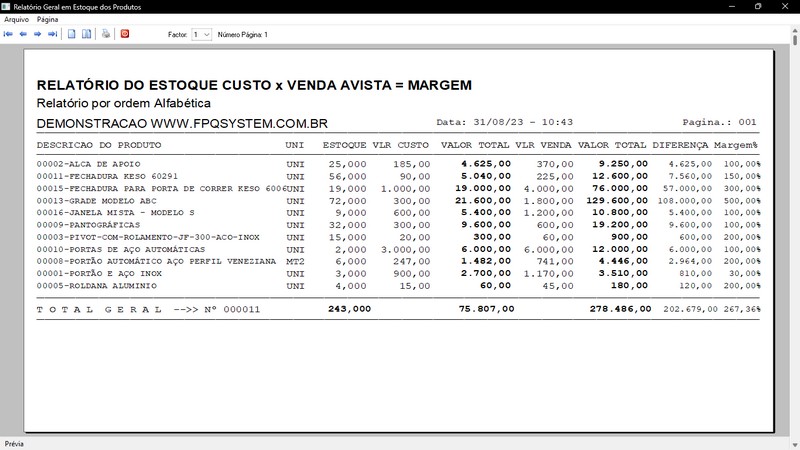Click row '00003-PIVOT-COM-ROLAMENTO-JF-300-ACO-INOX'

398,237
